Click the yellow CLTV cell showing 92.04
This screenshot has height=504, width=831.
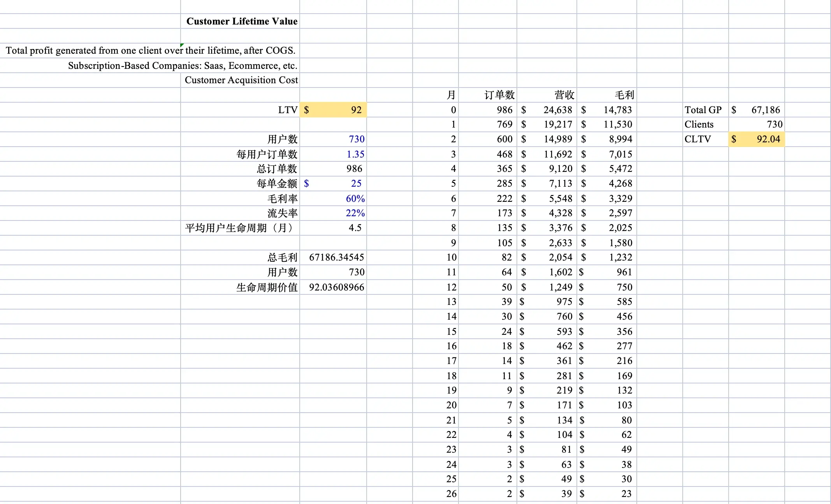756,139
